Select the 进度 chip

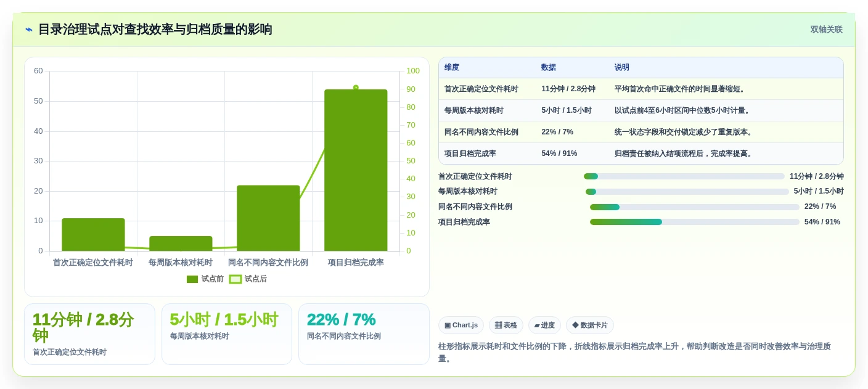point(544,325)
